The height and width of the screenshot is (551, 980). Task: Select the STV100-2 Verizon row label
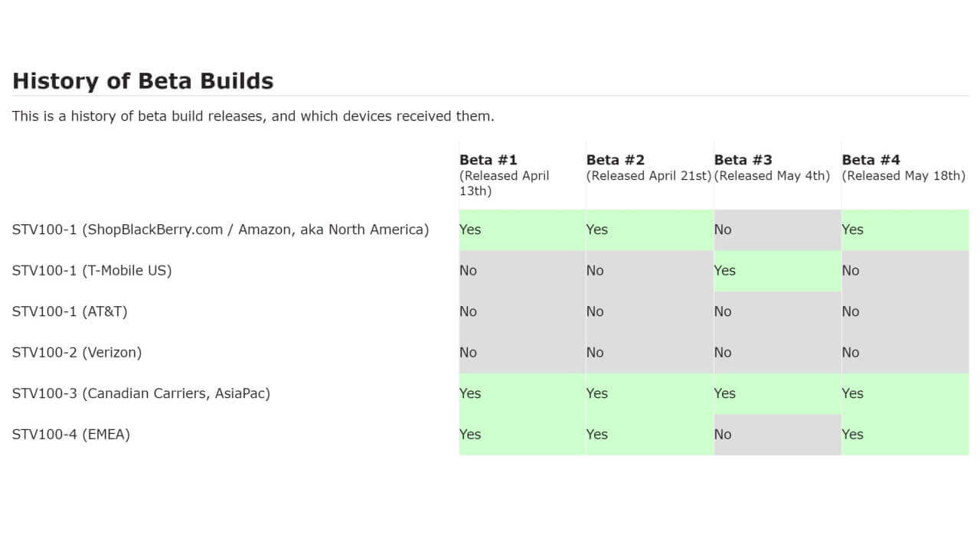point(77,353)
